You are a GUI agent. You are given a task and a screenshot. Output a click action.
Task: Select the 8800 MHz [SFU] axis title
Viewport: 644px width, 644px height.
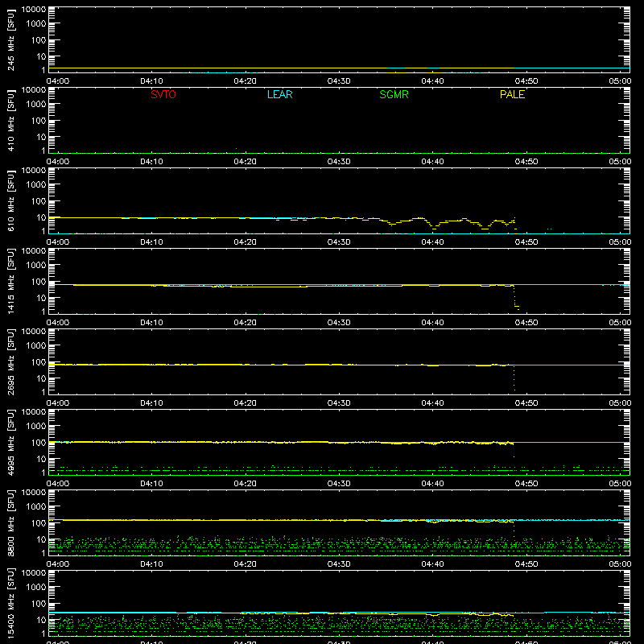[10, 522]
